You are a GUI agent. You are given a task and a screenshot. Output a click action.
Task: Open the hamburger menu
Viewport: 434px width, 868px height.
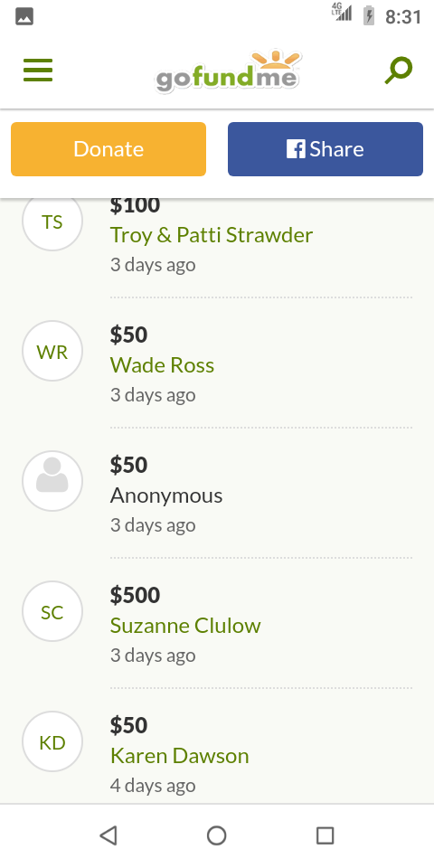[x=38, y=71]
